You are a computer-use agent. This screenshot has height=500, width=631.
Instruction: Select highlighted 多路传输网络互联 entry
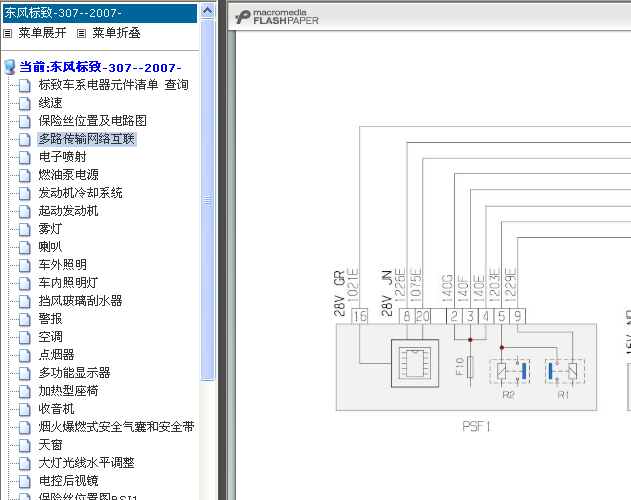point(87,139)
